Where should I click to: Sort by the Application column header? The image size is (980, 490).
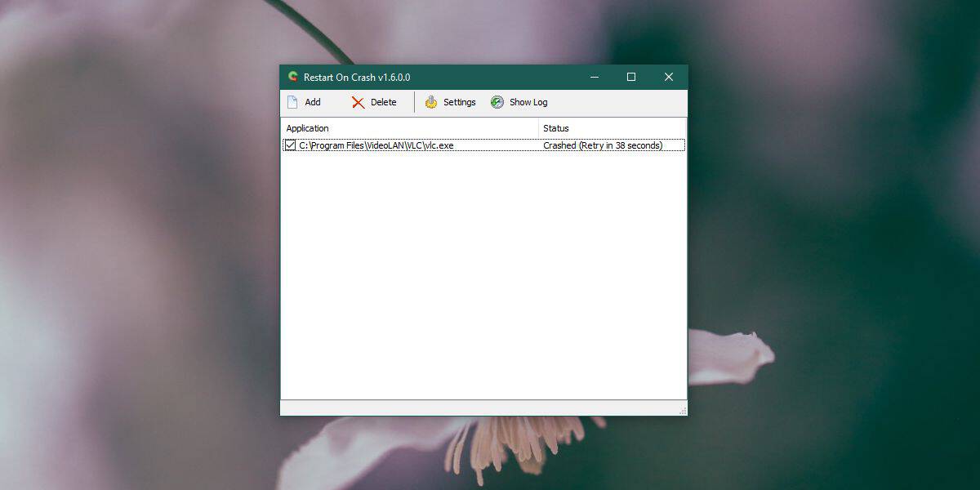(410, 128)
